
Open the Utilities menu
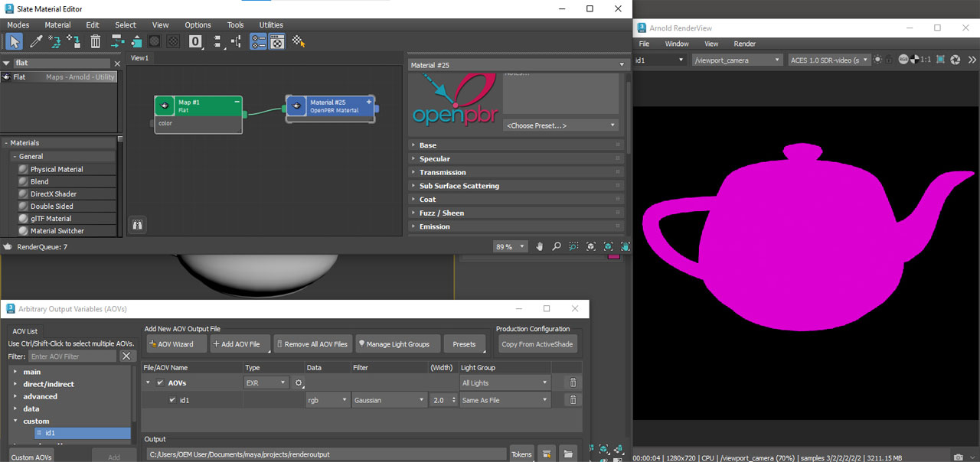[x=271, y=24]
